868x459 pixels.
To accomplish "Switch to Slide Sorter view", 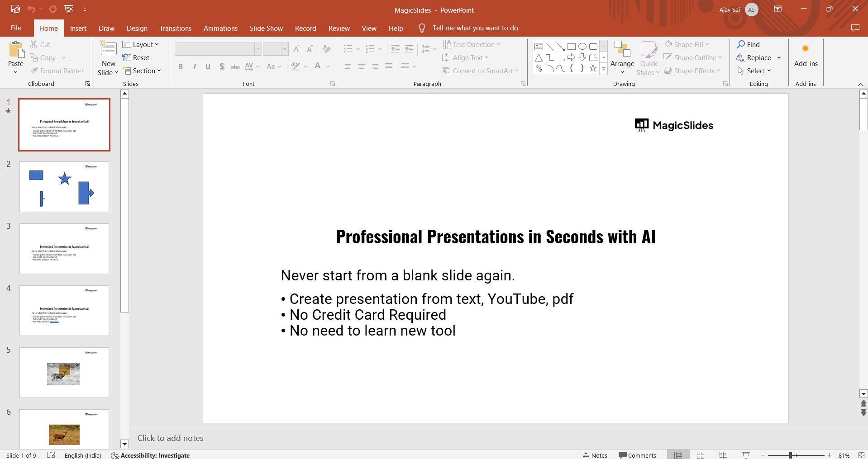I will 701,455.
